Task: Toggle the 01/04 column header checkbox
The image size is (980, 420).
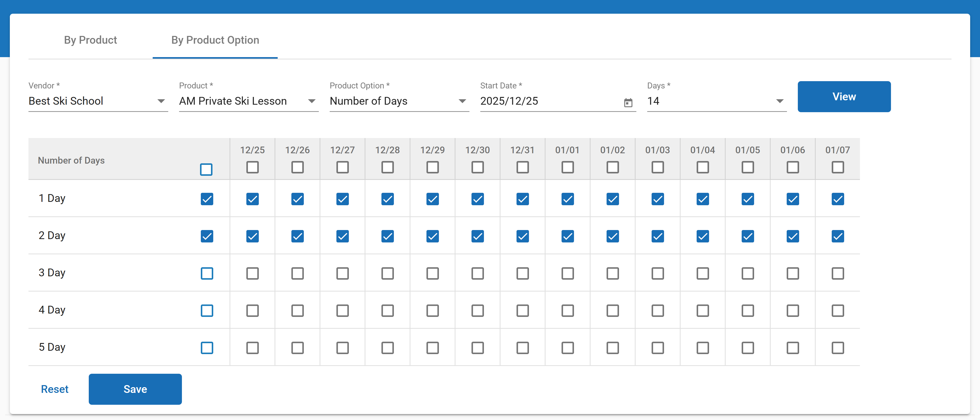Action: pos(702,167)
